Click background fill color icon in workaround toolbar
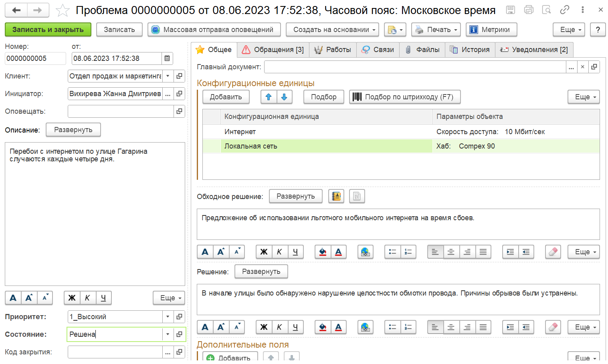 [323, 252]
